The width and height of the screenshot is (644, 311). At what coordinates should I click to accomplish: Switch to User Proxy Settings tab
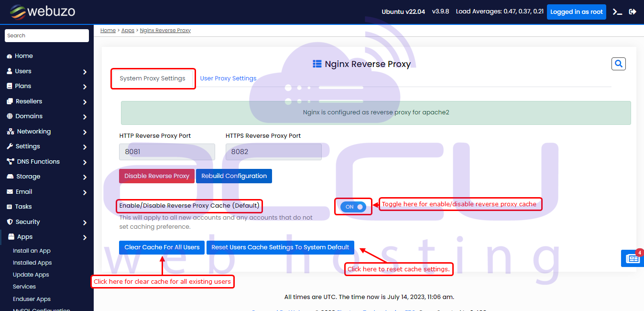[x=228, y=78]
